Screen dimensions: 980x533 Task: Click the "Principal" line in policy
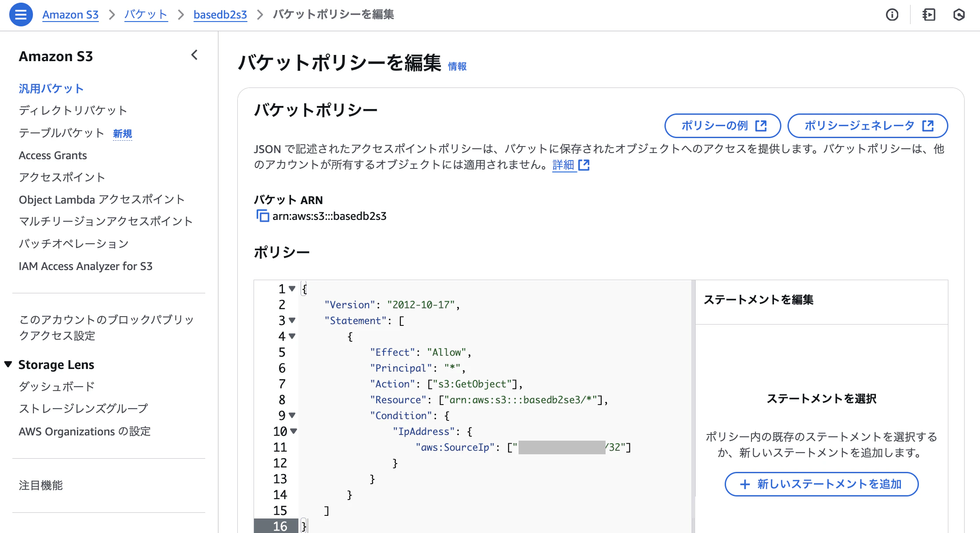pos(417,368)
